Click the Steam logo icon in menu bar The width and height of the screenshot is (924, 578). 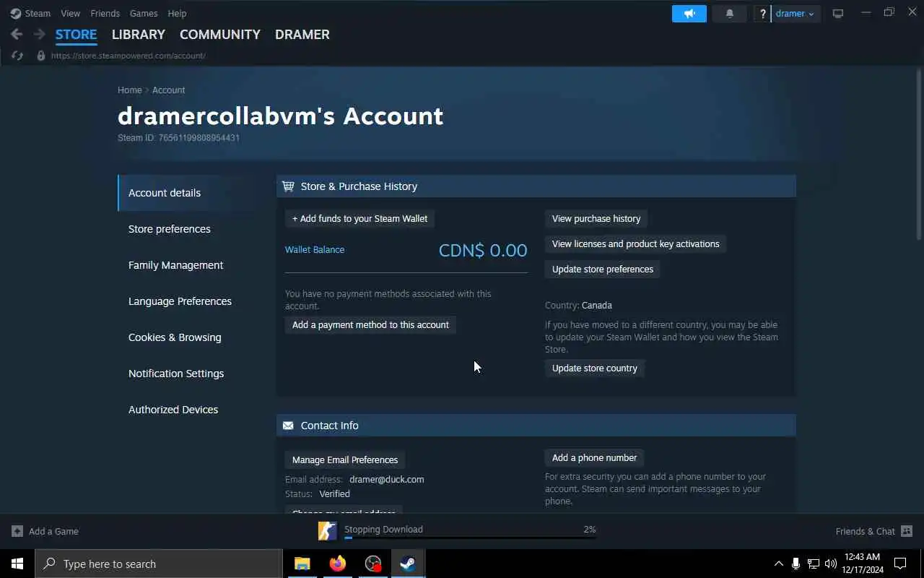[x=16, y=13]
